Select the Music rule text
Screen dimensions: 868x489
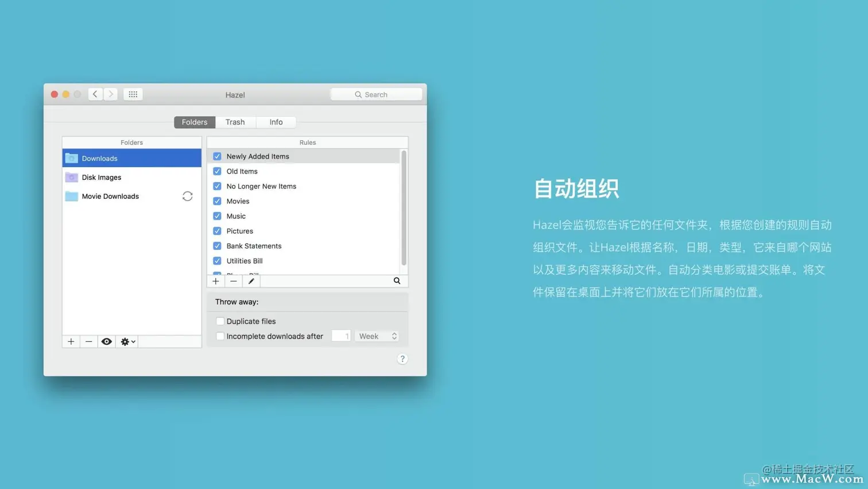click(236, 216)
